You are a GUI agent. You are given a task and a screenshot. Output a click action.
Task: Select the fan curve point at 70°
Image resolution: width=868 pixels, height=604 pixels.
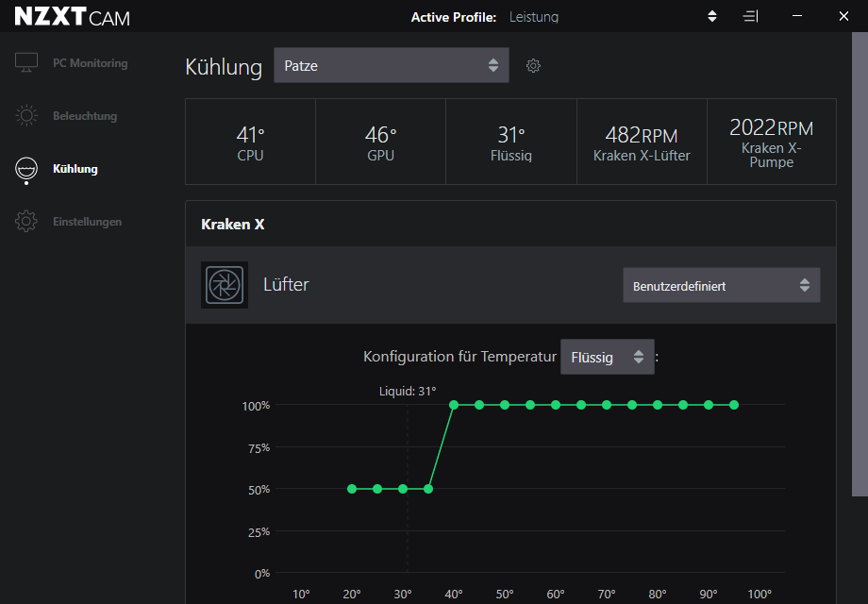607,405
